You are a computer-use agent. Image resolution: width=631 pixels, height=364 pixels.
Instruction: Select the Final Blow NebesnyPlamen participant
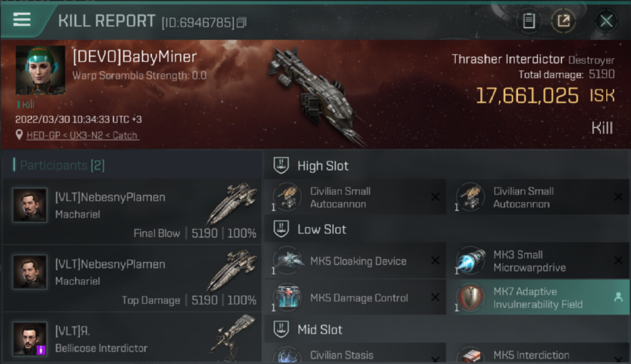click(x=132, y=212)
